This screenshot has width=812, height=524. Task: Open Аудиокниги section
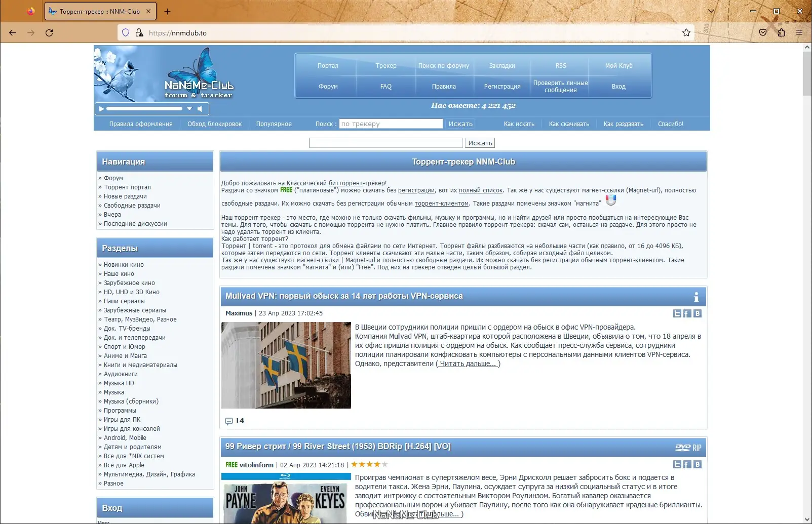point(121,374)
